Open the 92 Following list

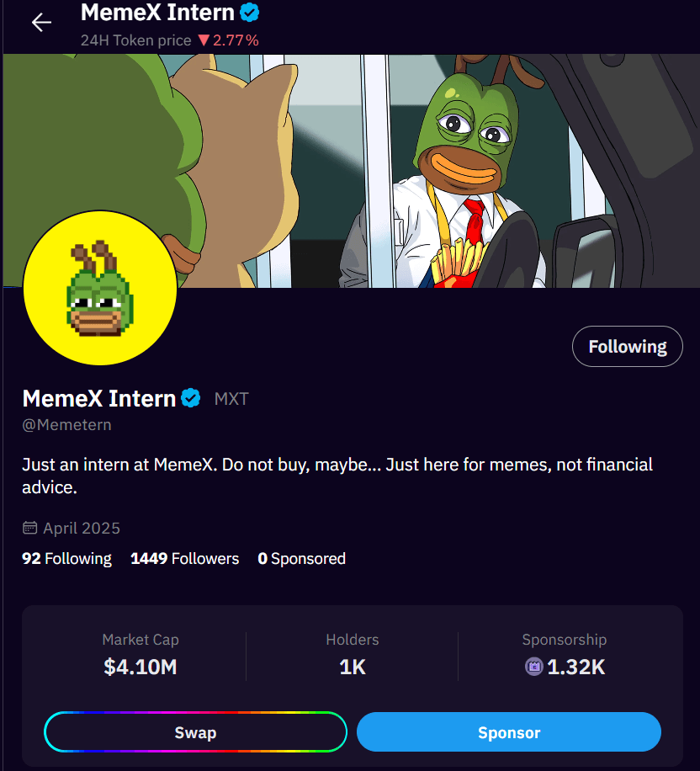(x=66, y=559)
